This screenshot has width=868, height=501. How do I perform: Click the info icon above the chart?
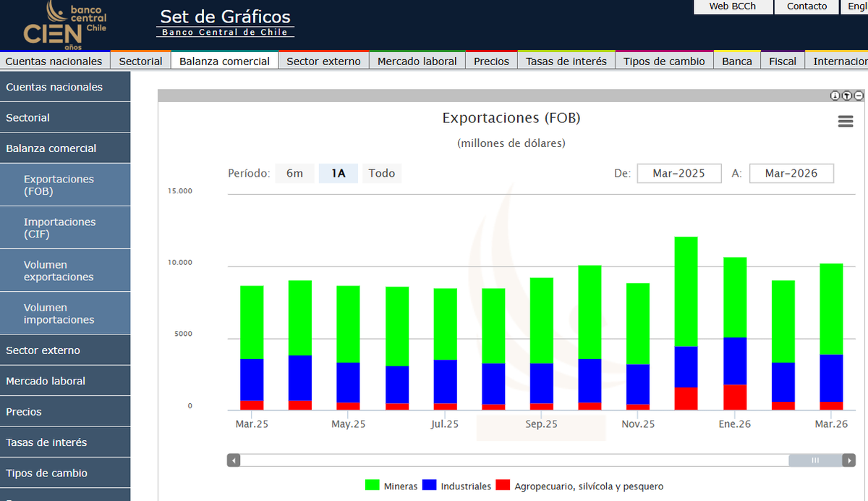point(833,95)
